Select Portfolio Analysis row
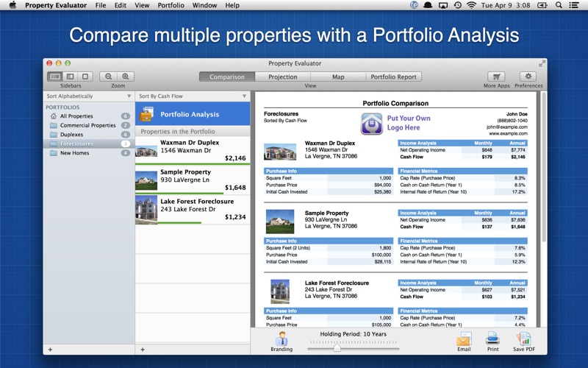The image size is (588, 368). (x=193, y=114)
